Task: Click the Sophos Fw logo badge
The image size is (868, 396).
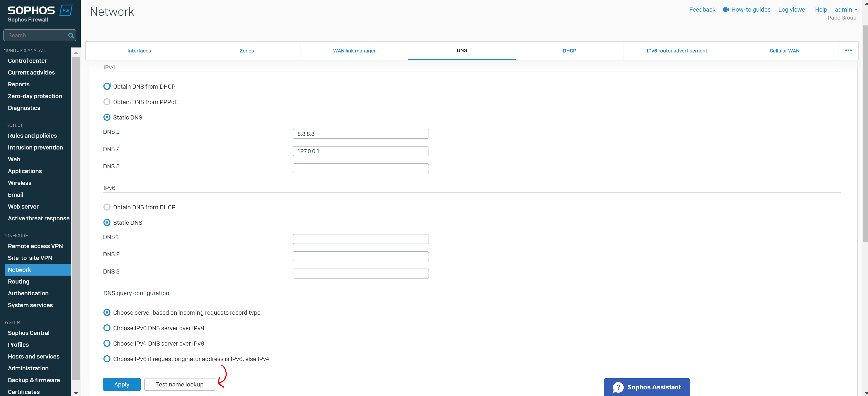Action: (x=66, y=10)
